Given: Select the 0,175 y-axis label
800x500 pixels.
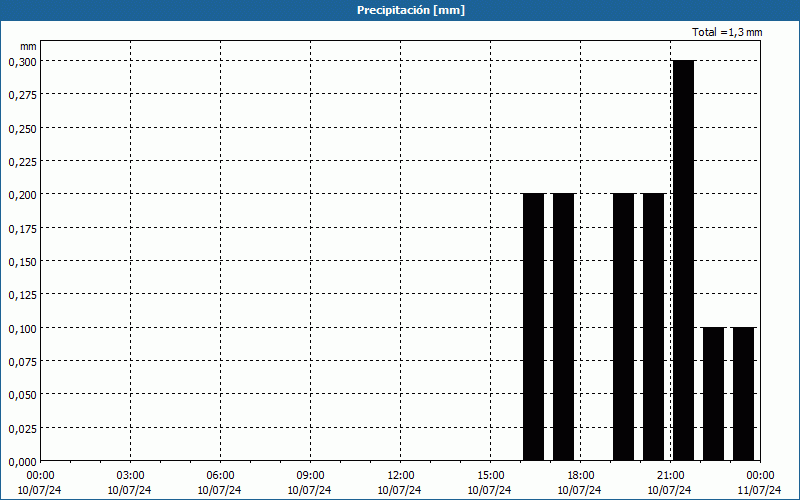Looking at the screenshot, I should coord(22,229).
